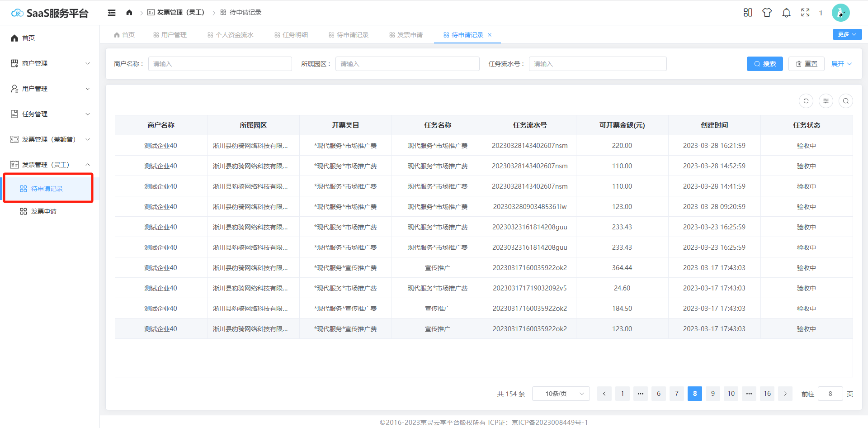The image size is (868, 428).
Task: Focus the 商户名称 input field
Action: tap(220, 64)
